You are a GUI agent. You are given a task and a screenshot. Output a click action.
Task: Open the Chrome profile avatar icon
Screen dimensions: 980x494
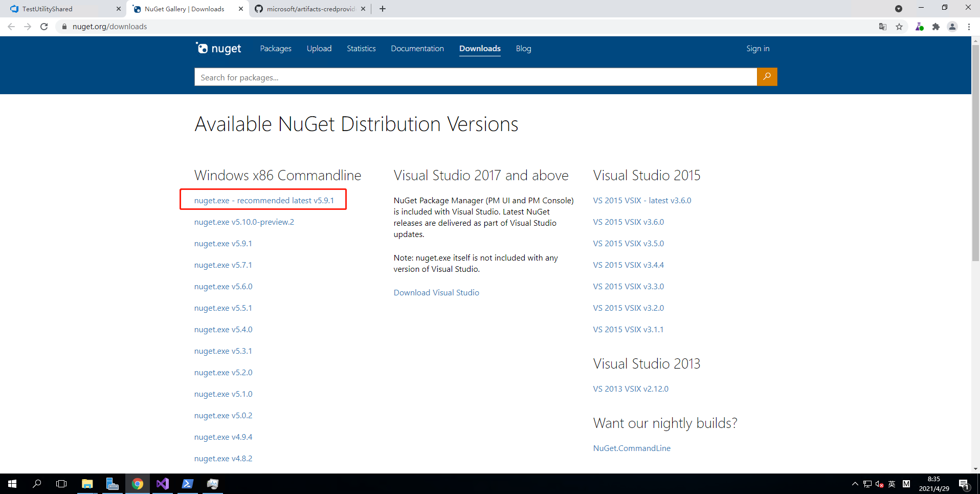pos(952,27)
